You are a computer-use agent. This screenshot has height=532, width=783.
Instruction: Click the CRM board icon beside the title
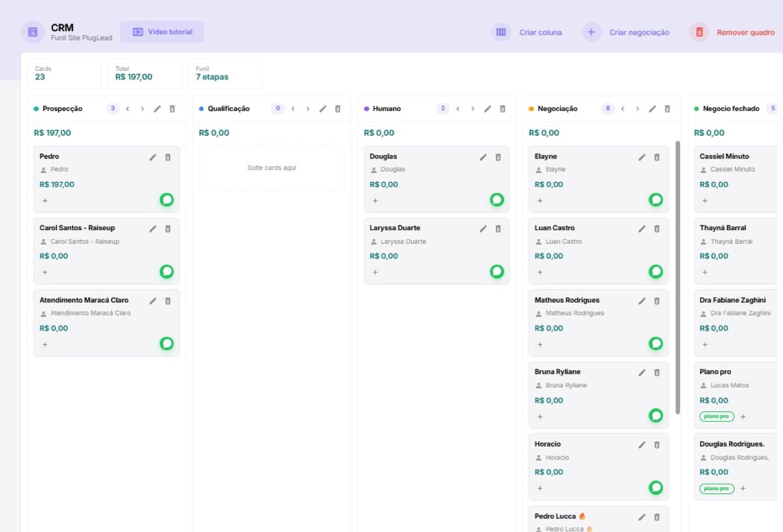point(33,32)
